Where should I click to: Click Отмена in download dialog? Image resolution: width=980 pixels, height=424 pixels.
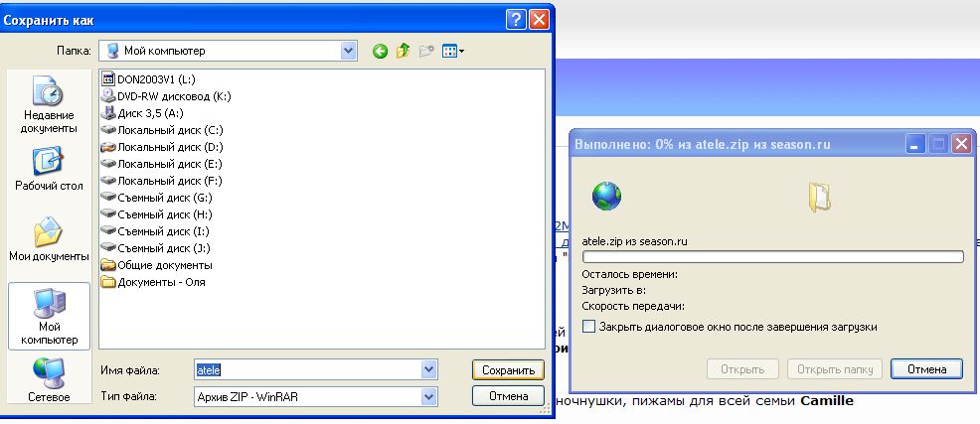click(x=926, y=369)
